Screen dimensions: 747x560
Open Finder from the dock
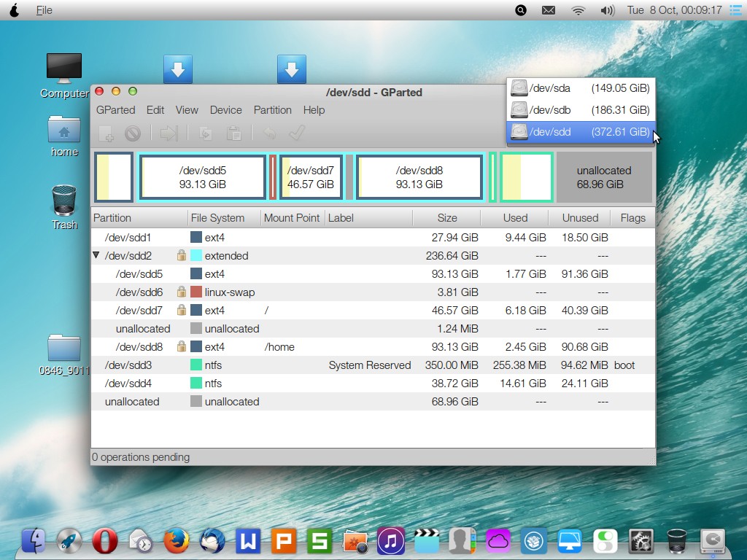point(34,541)
